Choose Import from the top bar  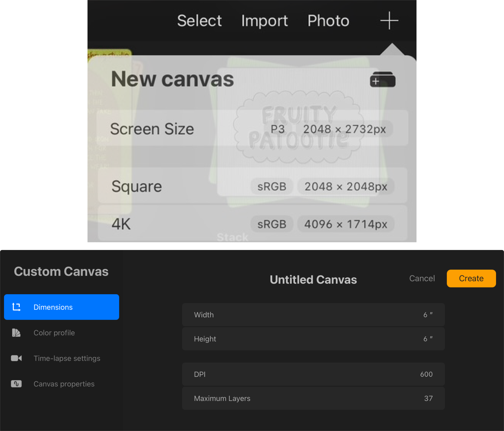pos(264,21)
